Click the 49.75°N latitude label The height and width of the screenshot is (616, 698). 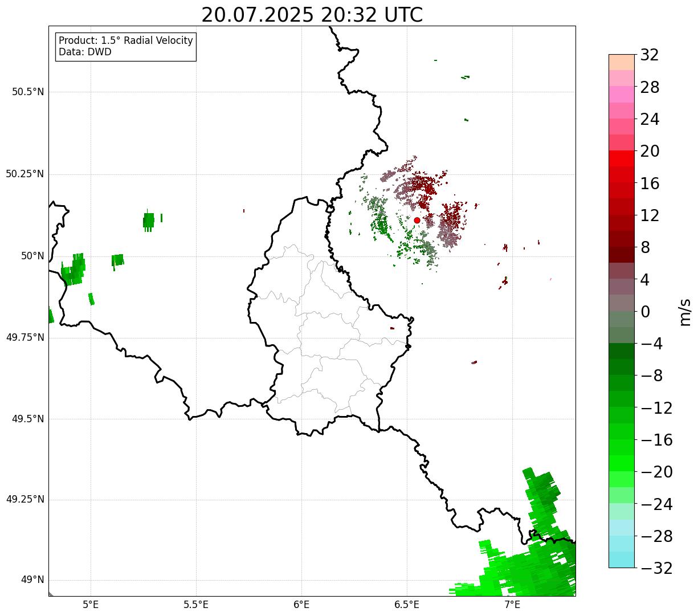point(25,337)
